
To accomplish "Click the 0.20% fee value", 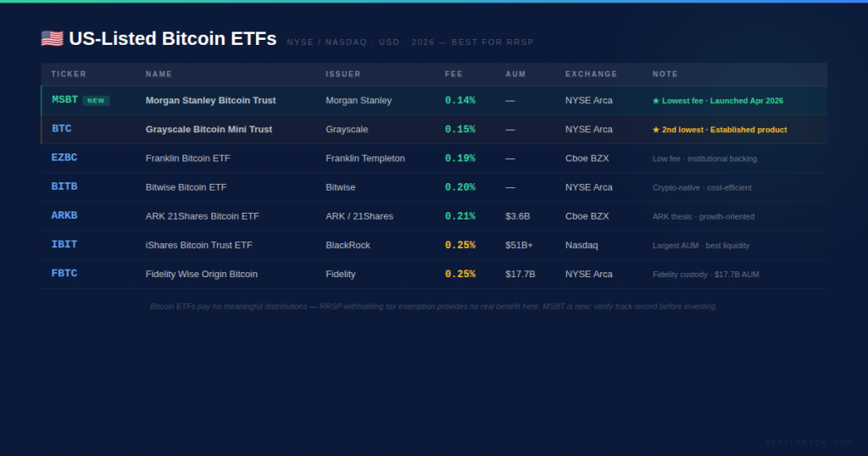I will pyautogui.click(x=460, y=187).
